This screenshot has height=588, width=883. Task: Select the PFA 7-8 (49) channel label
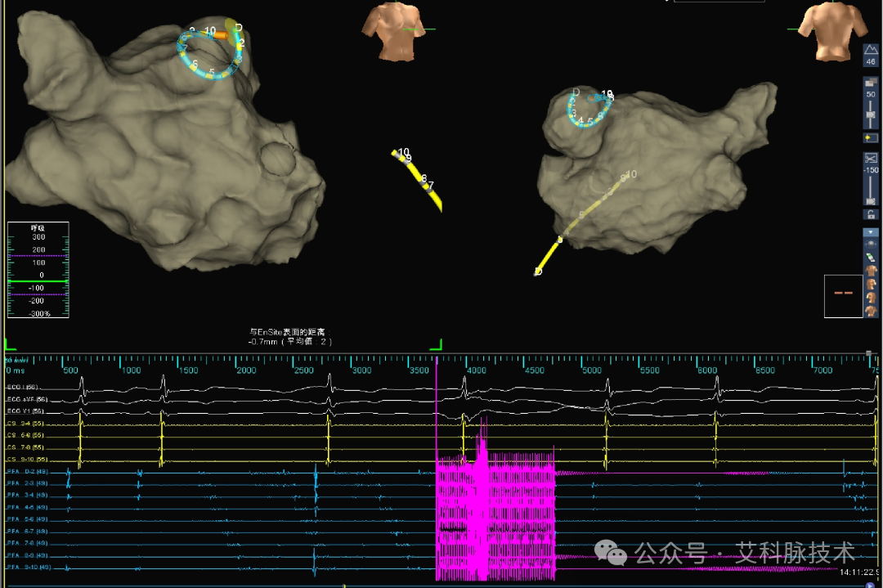click(x=27, y=544)
